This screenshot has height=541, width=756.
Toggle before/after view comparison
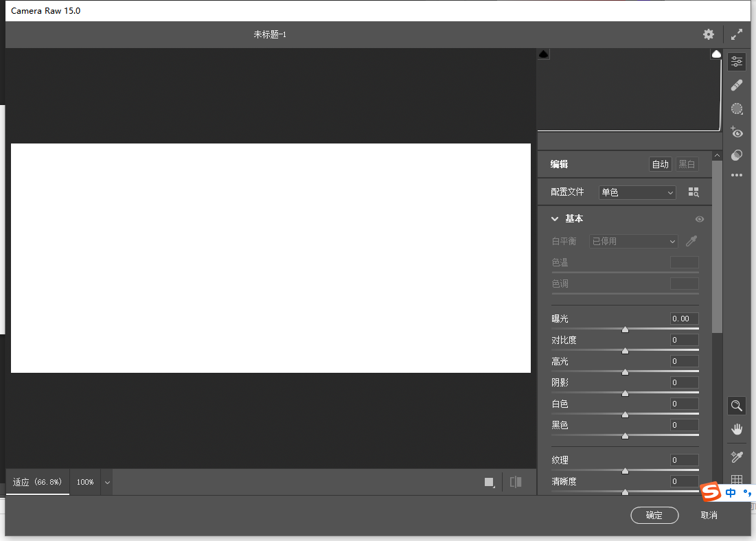(x=515, y=482)
